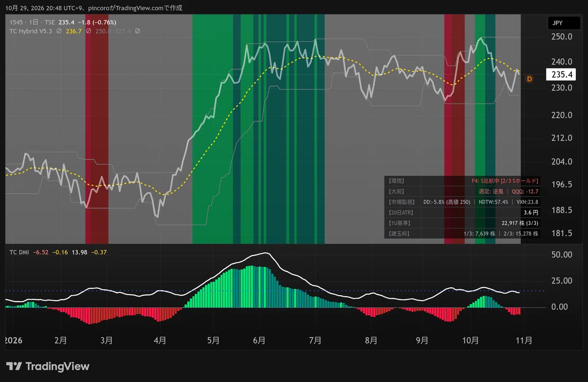Image resolution: width=588 pixels, height=382 pixels.
Task: Click the 22,917 株 (3/3) value
Action: [x=520, y=223]
